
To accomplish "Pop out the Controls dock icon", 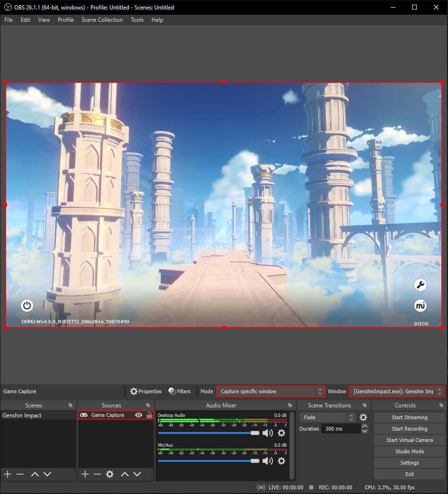I will pos(441,406).
